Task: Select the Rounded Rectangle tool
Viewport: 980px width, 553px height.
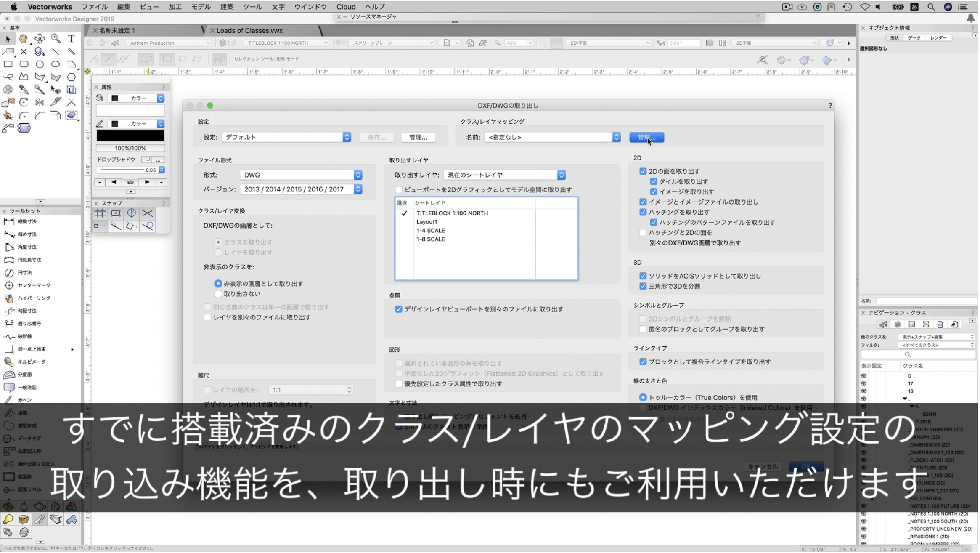Action: click(x=24, y=64)
